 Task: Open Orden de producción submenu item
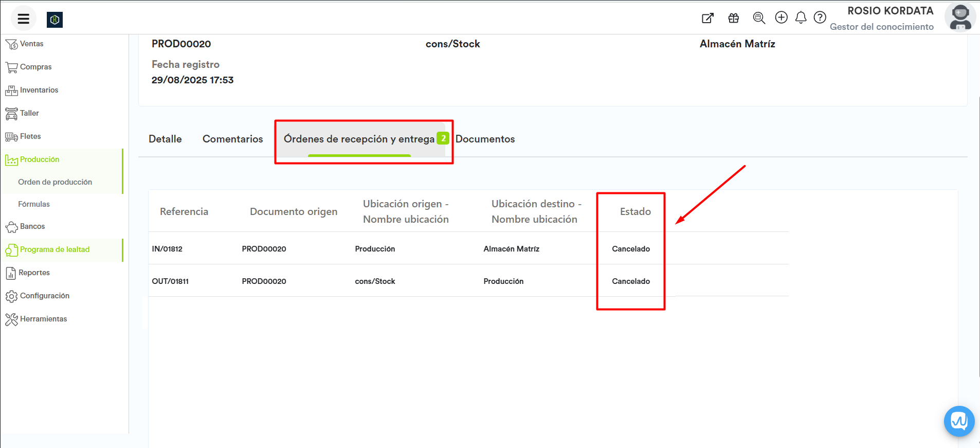click(x=55, y=182)
